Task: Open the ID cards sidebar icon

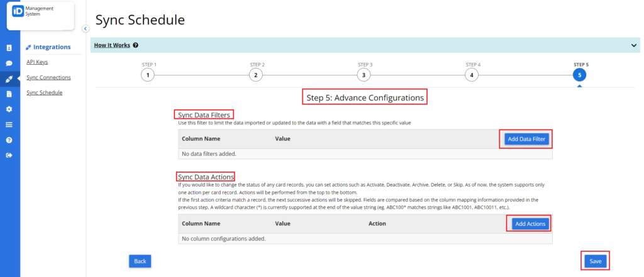Action: tap(9, 48)
